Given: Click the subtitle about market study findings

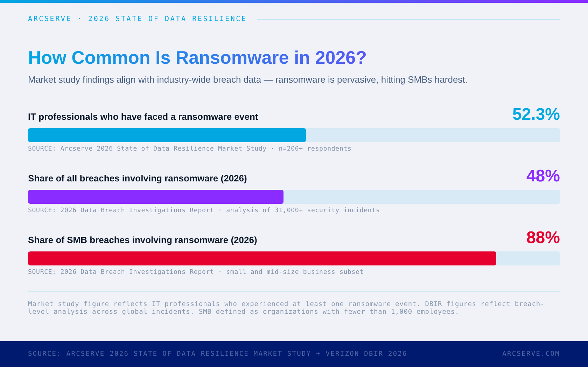Looking at the screenshot, I should pos(247,80).
